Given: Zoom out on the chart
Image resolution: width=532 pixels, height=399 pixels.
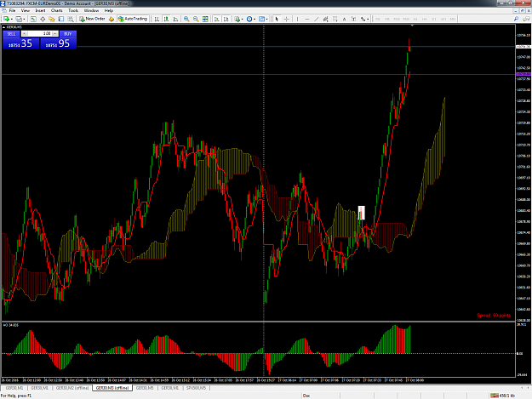Looking at the screenshot, I should pyautogui.click(x=196, y=19).
